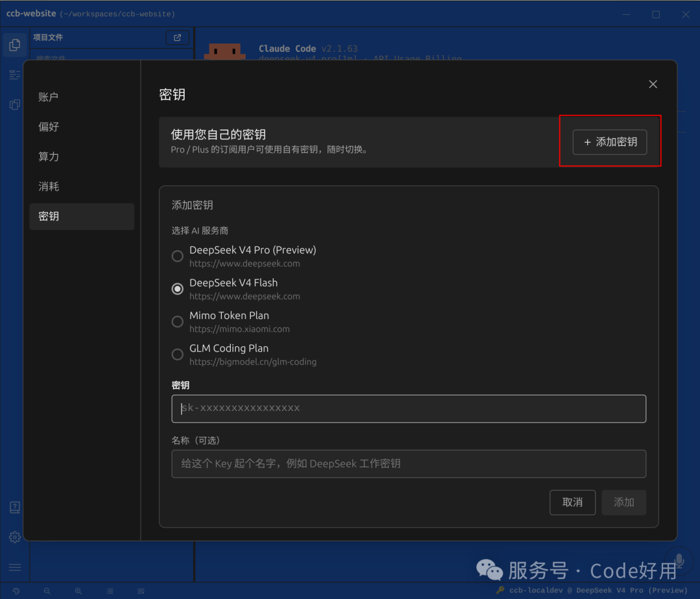Click the zoom in magnifier in status bar
The width and height of the screenshot is (700, 599).
coord(78,591)
